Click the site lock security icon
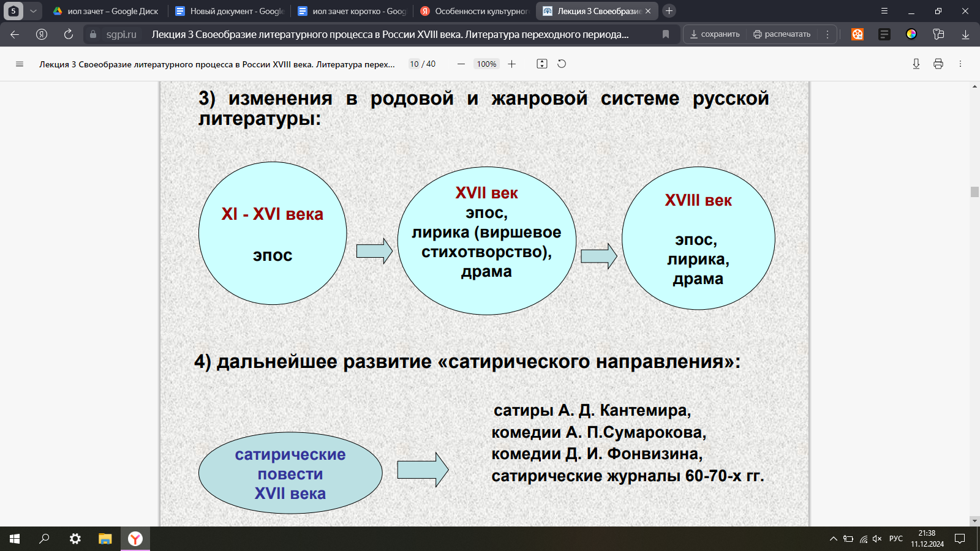This screenshot has width=980, height=551. tap(93, 34)
